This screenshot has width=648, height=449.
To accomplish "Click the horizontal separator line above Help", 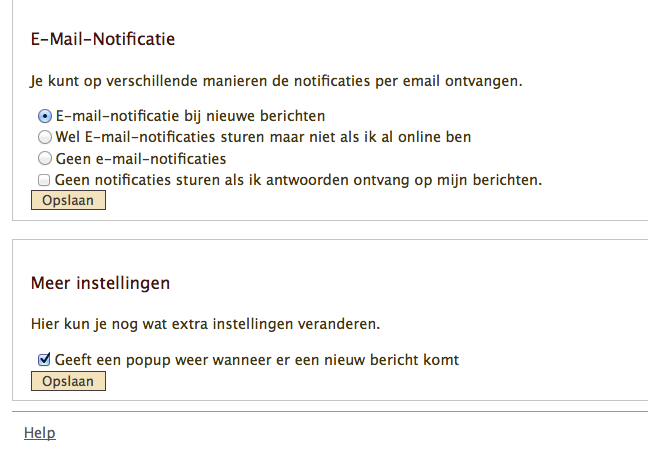I will tap(330, 411).
